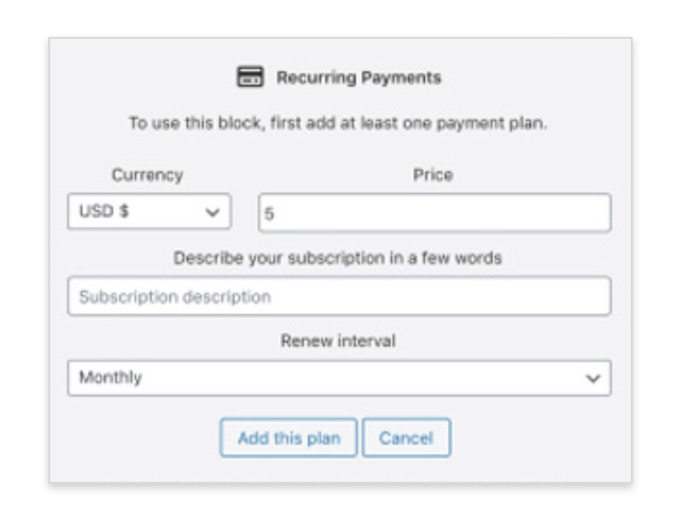Open the Renew interval dropdown
The height and width of the screenshot is (530, 680).
pyautogui.click(x=340, y=378)
